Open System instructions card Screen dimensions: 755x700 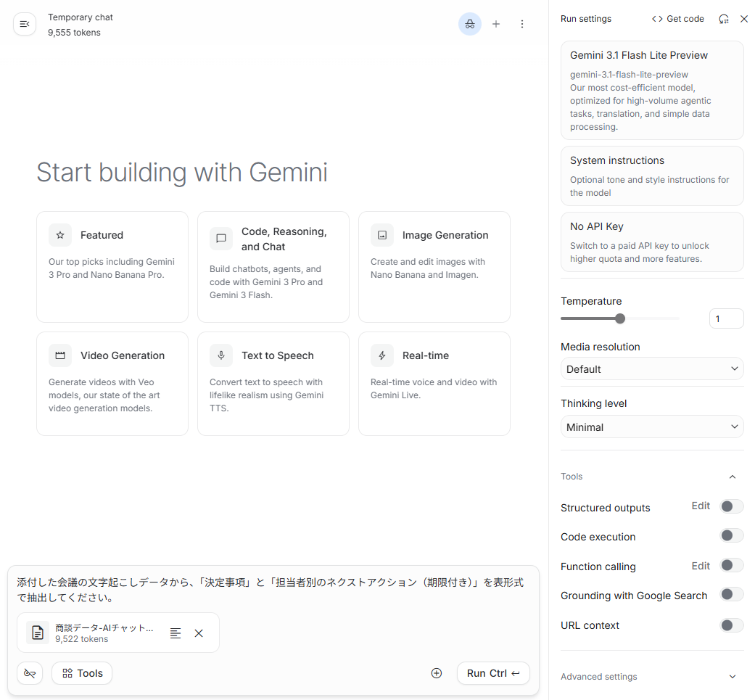(652, 176)
